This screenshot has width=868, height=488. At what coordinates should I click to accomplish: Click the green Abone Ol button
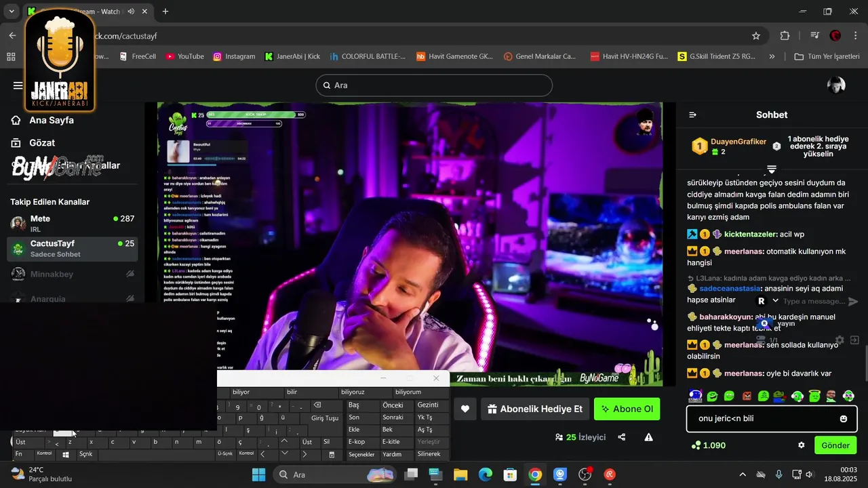click(627, 409)
